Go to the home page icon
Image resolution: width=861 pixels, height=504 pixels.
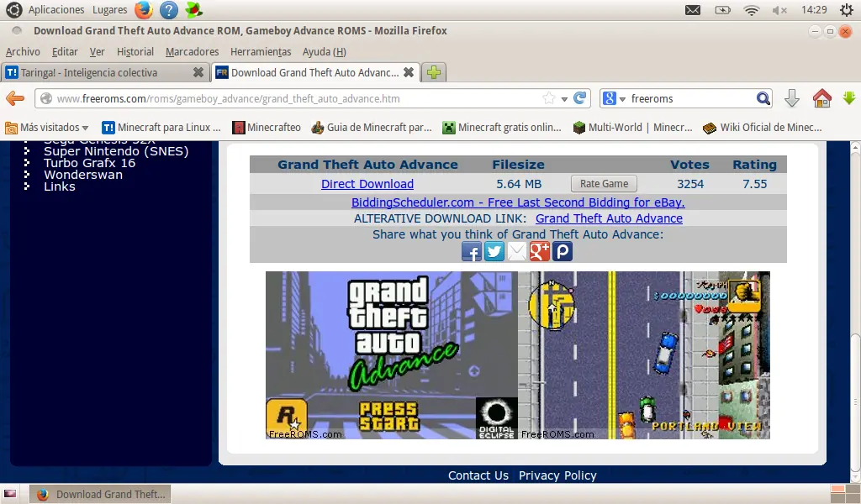822,99
